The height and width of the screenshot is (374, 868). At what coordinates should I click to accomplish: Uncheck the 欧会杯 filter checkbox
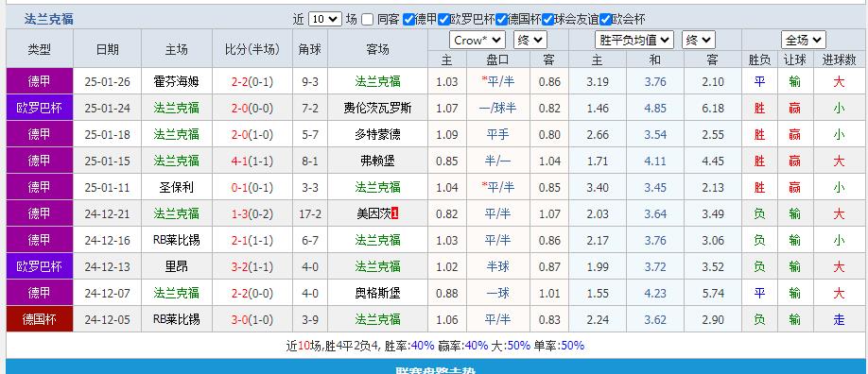(x=605, y=20)
